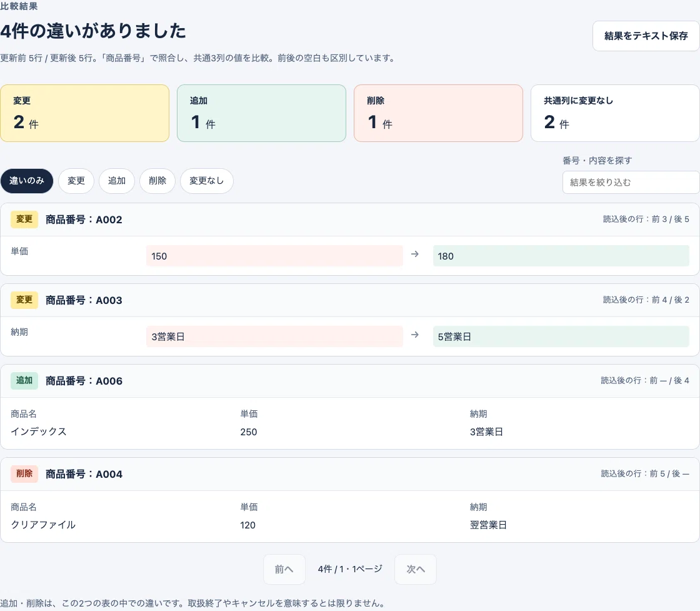Click the arrow icon in the A002 row

415,254
